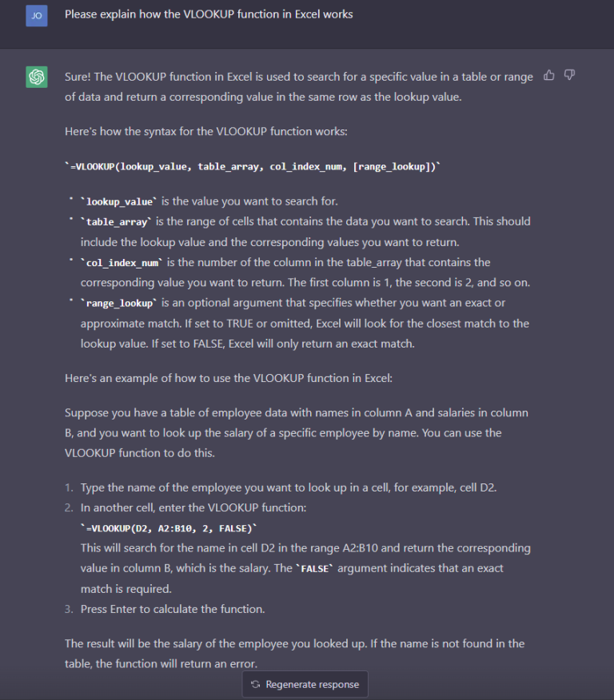Screen dimensions: 614x700
Task: Click the lookup_value code term in bullet list
Action: pyautogui.click(x=118, y=202)
